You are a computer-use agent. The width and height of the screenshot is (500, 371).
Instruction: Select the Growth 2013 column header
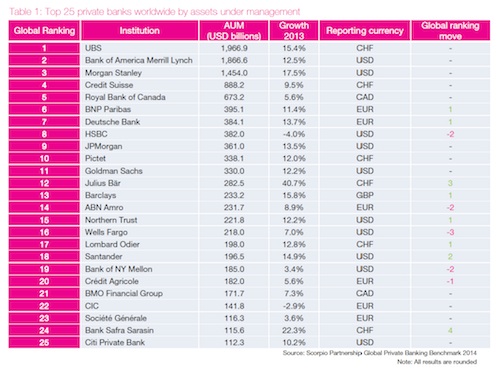294,31
